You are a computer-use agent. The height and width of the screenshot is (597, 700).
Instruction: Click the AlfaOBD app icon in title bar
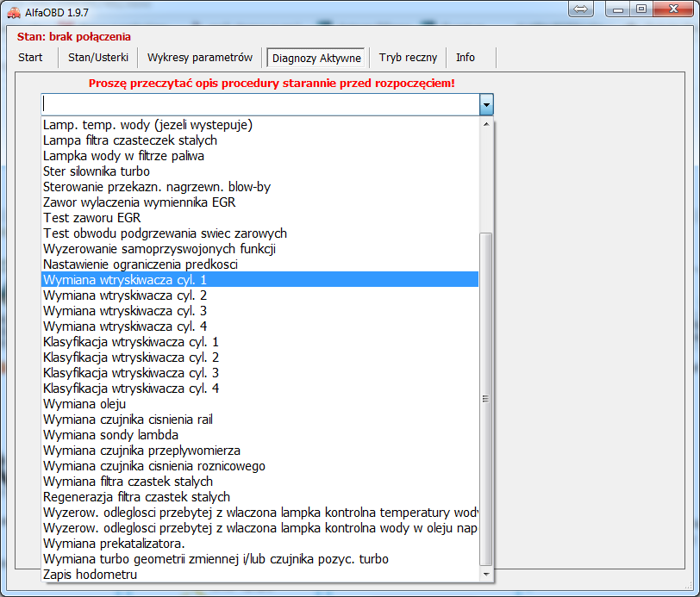pos(15,13)
